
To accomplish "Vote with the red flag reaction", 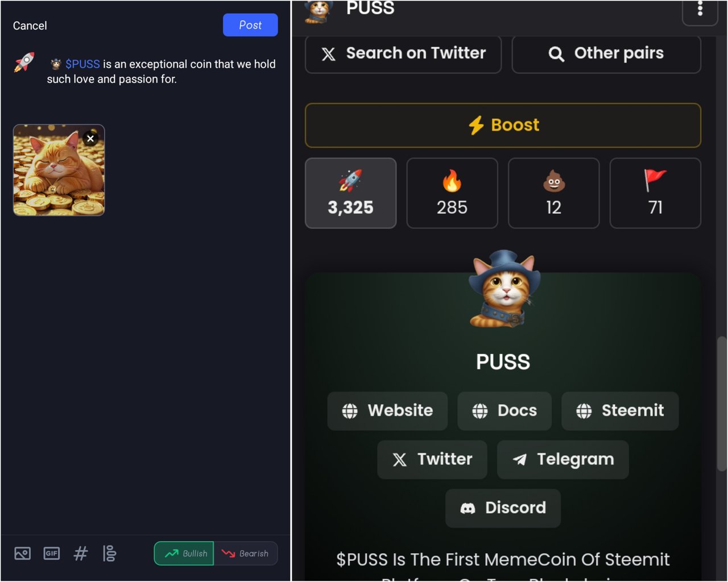I will tap(655, 193).
